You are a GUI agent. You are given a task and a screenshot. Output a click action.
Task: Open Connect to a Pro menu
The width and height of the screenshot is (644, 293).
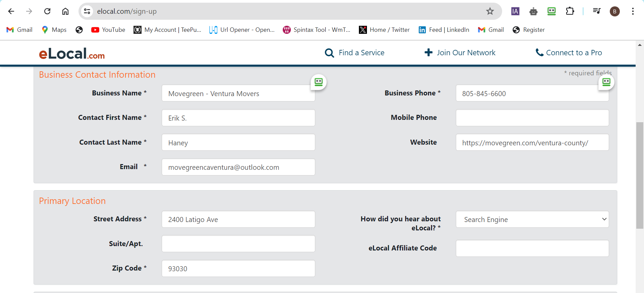tap(569, 53)
